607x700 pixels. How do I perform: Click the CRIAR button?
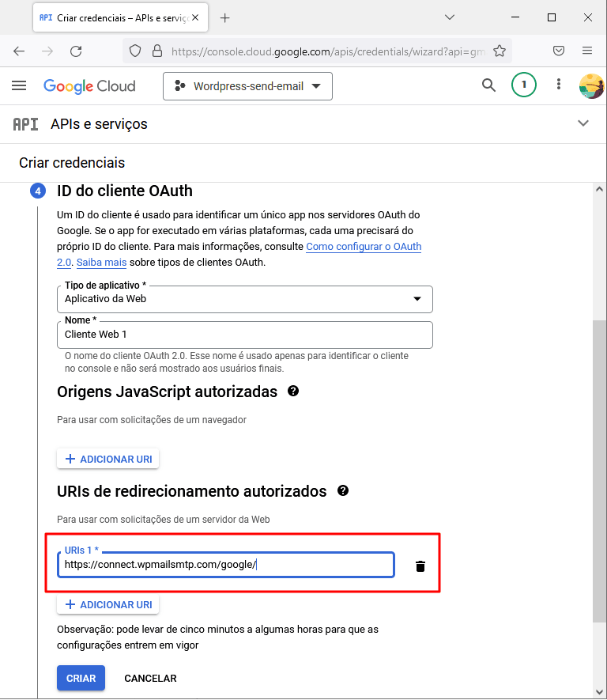click(81, 678)
